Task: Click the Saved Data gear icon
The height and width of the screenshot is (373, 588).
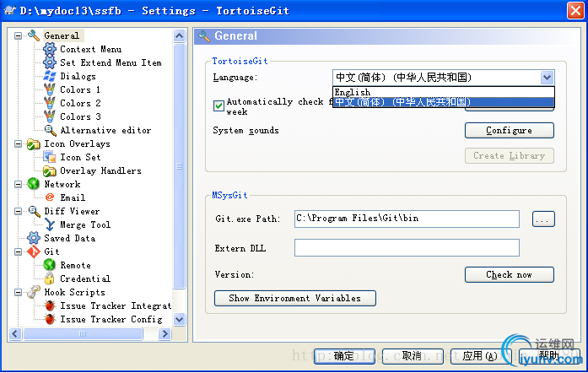Action: tap(34, 238)
